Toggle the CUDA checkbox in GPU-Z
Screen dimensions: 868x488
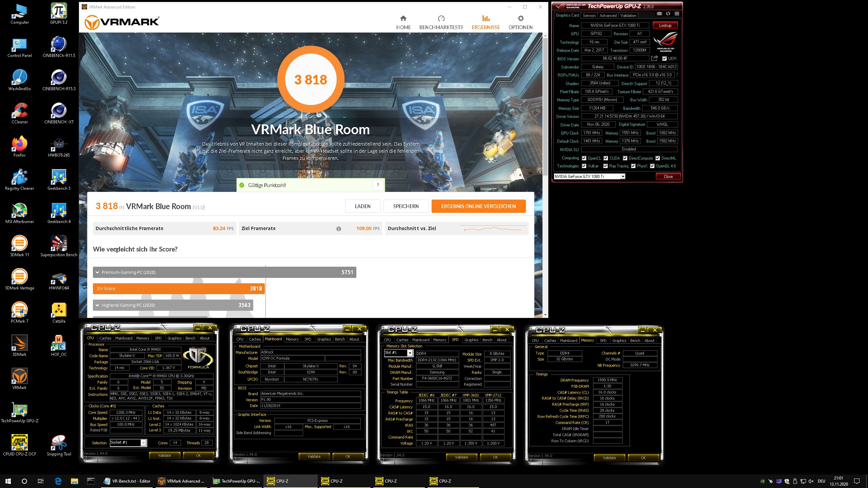(x=606, y=158)
